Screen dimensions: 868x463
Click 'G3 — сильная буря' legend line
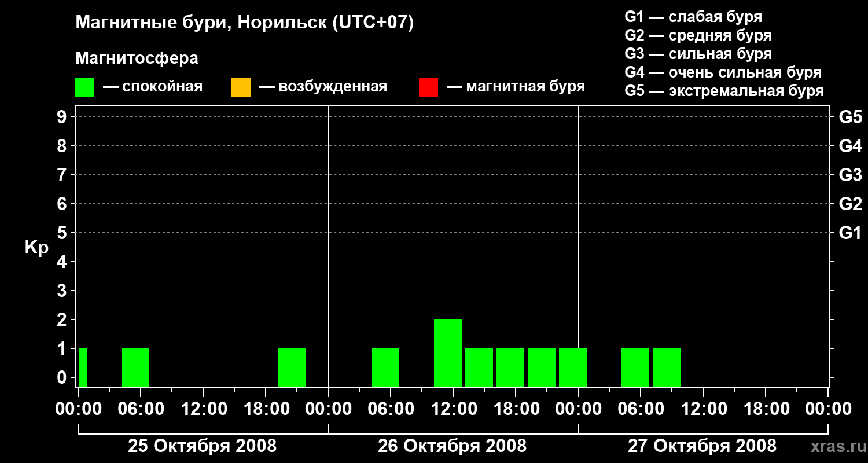pyautogui.click(x=698, y=54)
